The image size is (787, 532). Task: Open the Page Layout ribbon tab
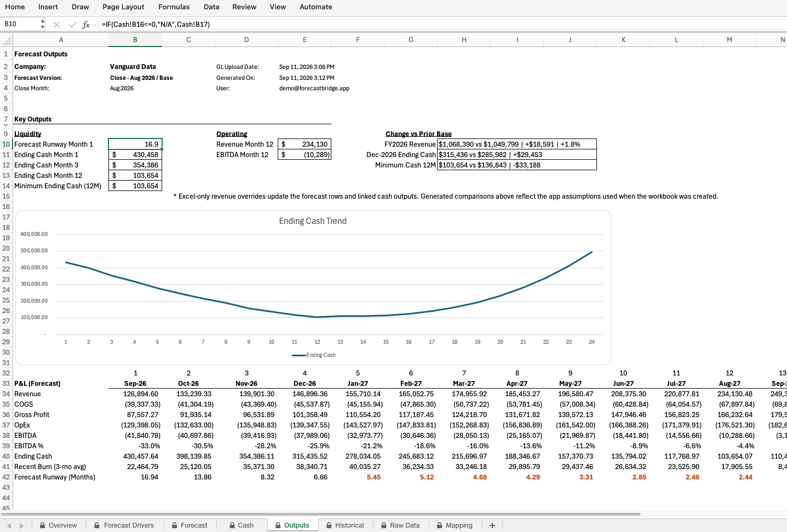coord(123,7)
